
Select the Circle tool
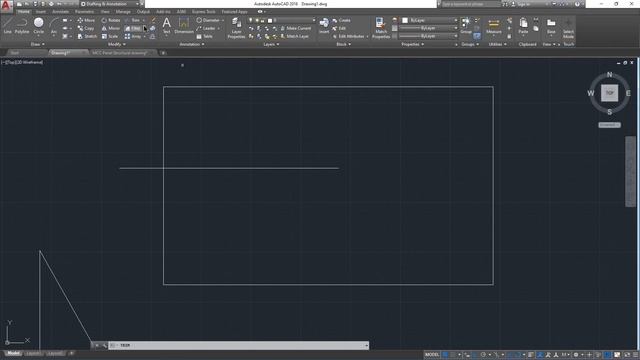tap(39, 25)
